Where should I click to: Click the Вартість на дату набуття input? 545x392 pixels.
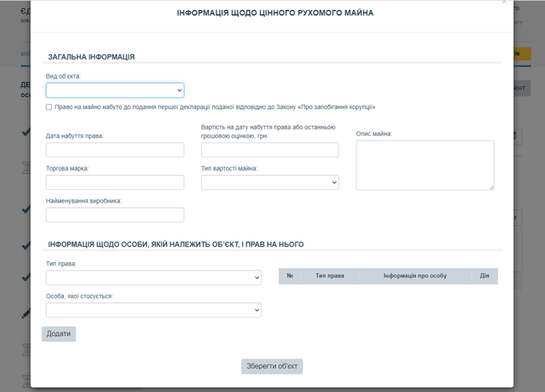pyautogui.click(x=269, y=150)
